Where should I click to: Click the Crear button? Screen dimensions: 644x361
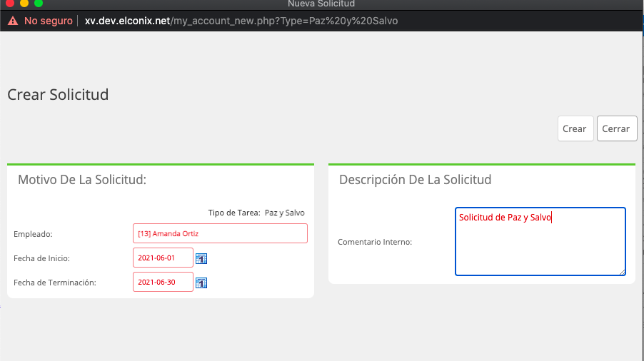[575, 129]
